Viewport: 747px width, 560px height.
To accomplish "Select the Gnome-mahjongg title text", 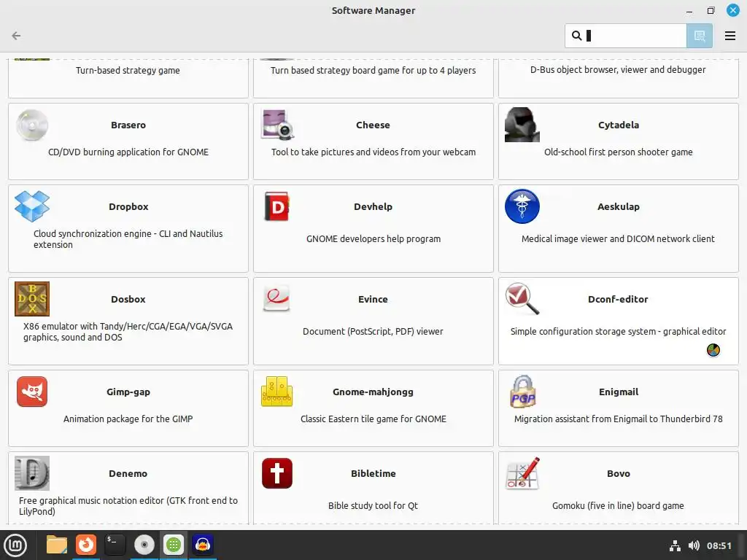I will coord(373,392).
